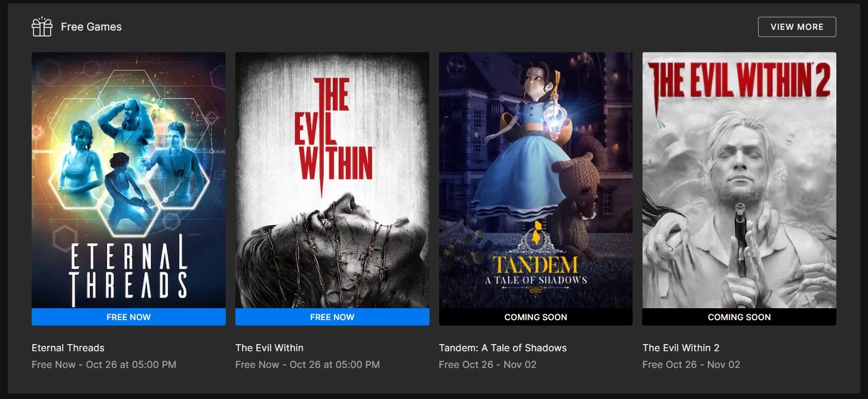Select The Evil Within title link

click(269, 348)
